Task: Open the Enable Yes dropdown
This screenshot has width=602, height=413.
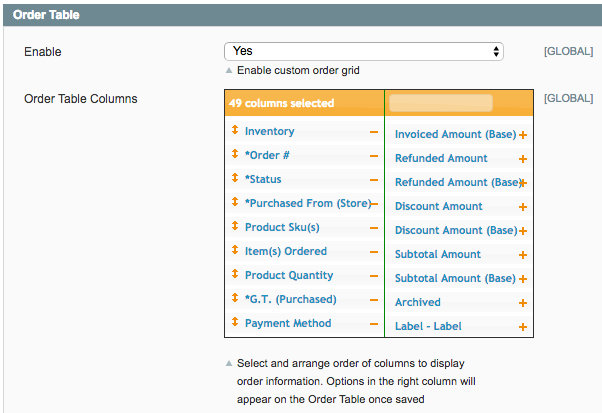Action: point(364,51)
